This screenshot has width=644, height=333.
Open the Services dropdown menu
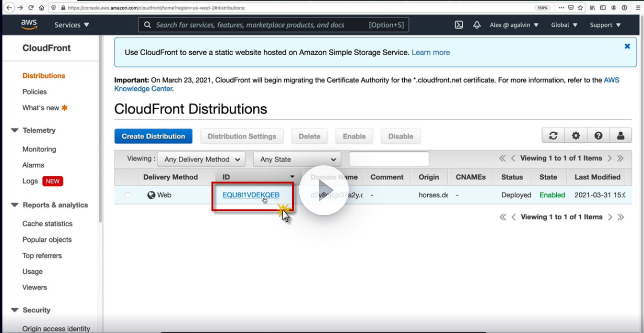pos(71,25)
